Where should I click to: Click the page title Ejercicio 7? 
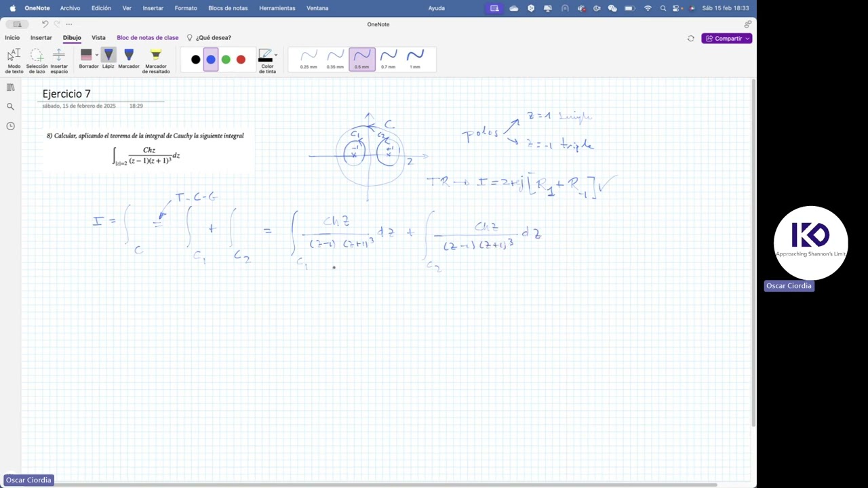pos(66,94)
